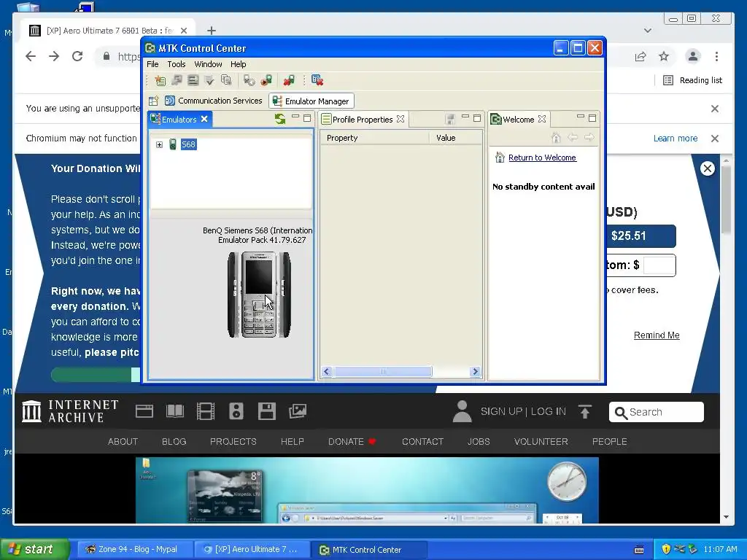Screen dimensions: 747x560
Task: Minimize the Welcome panel
Action: (x=580, y=117)
